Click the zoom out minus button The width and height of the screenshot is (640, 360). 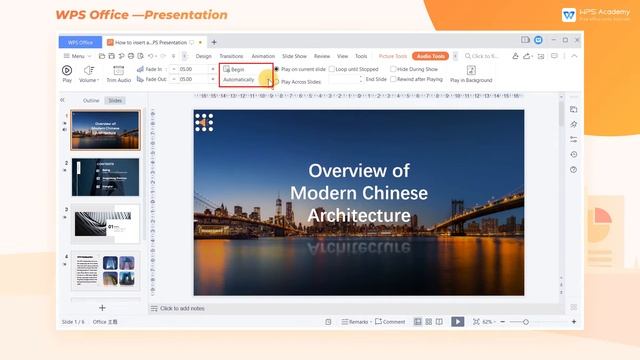pyautogui.click(x=503, y=322)
